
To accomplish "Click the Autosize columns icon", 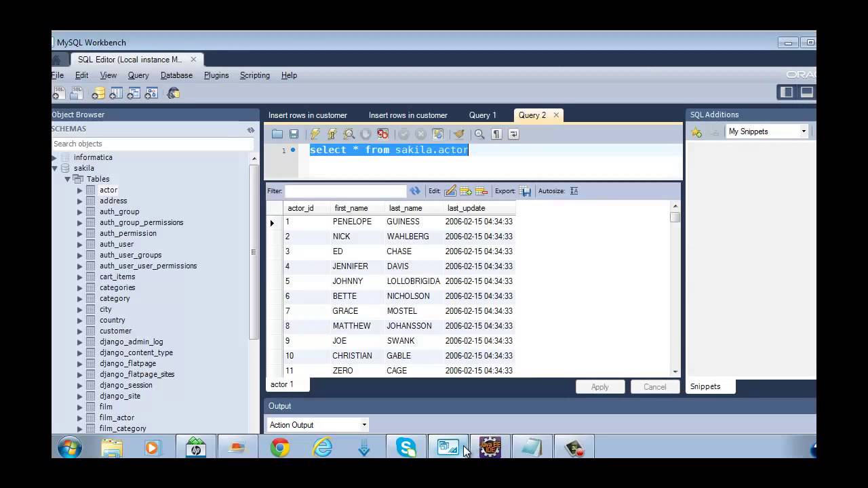I will (574, 191).
